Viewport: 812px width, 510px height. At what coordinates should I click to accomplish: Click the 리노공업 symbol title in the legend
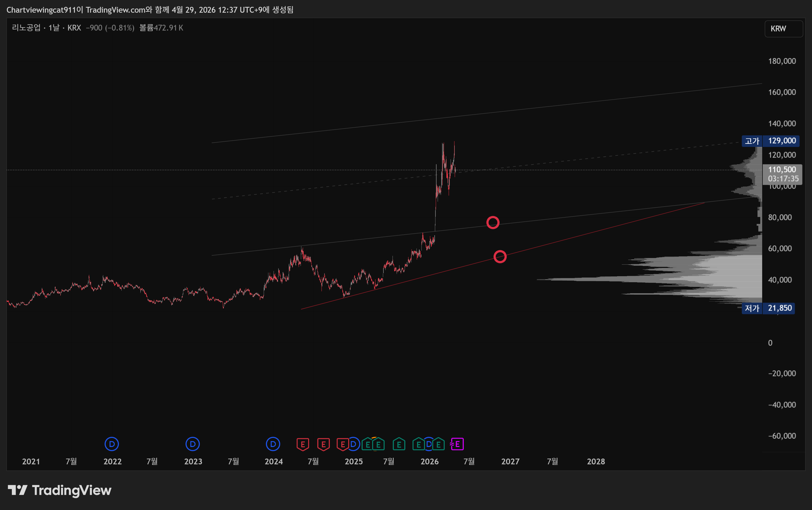(x=26, y=28)
